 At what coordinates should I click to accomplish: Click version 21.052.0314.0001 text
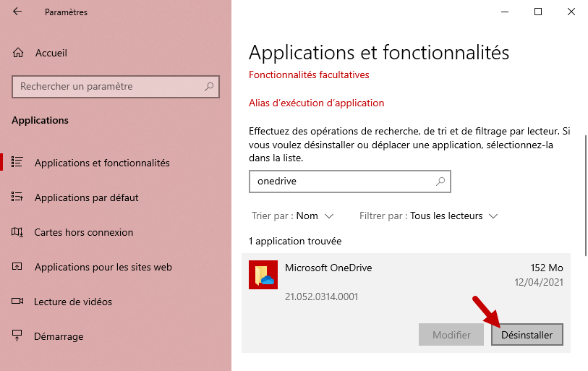click(x=321, y=297)
